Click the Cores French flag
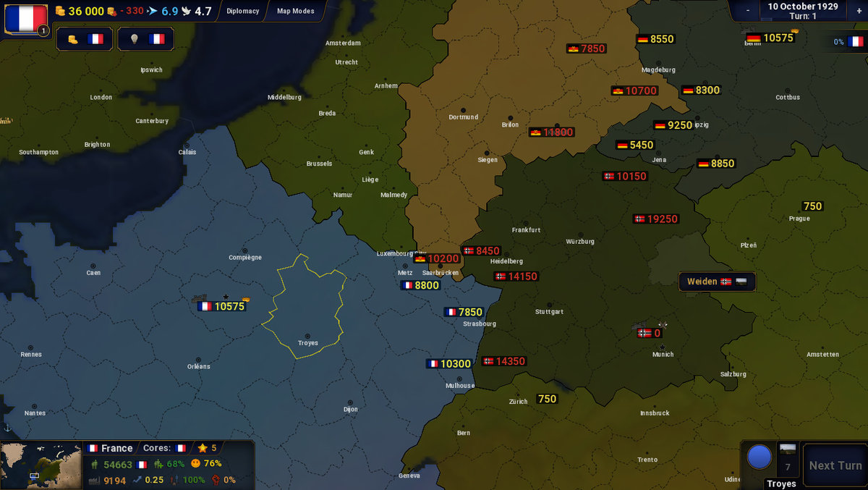The height and width of the screenshot is (490, 868). [x=181, y=448]
